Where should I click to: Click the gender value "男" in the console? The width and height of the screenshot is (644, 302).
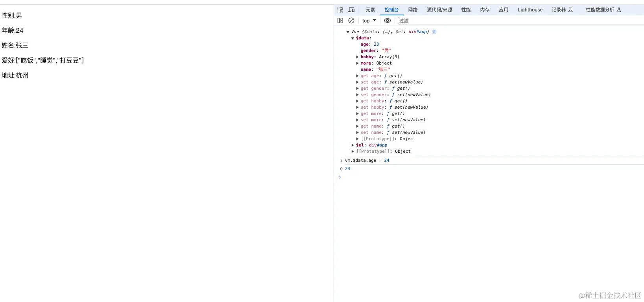(x=386, y=51)
